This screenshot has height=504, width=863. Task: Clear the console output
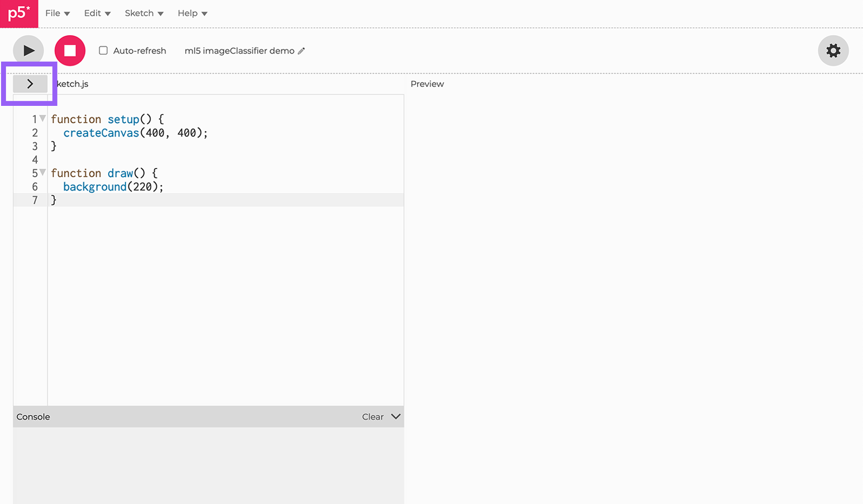coord(372,417)
